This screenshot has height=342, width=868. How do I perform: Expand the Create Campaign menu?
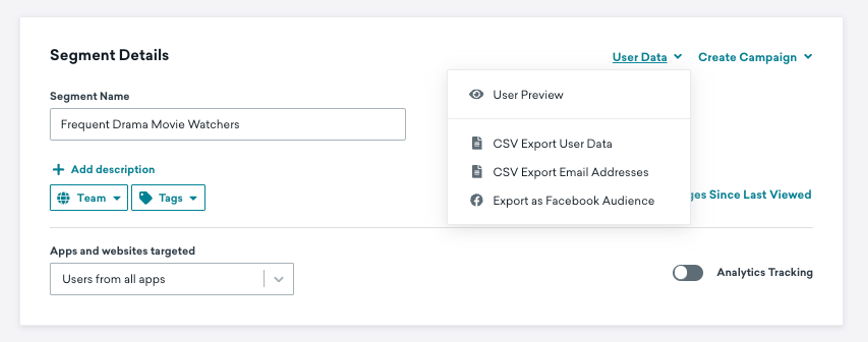click(x=755, y=57)
